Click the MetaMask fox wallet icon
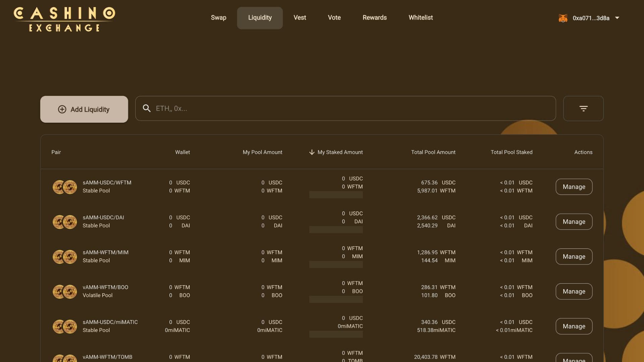Image resolution: width=644 pixels, height=362 pixels. 563,18
